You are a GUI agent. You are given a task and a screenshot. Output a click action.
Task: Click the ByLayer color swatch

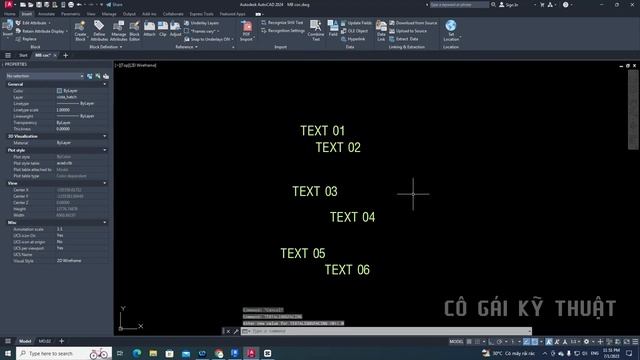pos(59,91)
